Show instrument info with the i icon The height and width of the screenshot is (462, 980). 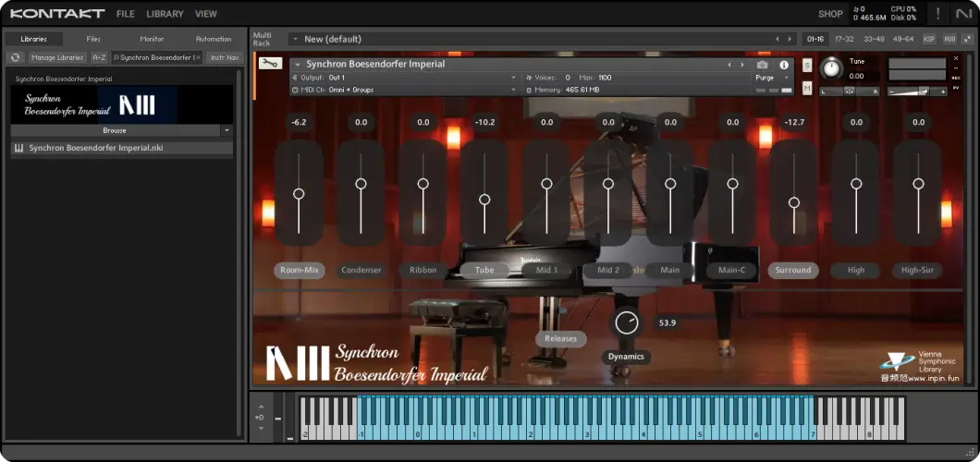783,65
